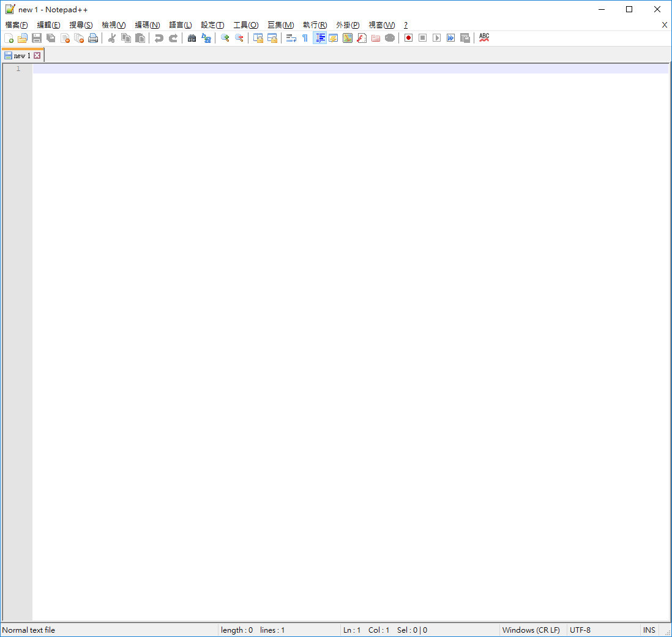Start macro recording with red dot icon
672x637 pixels.
(x=408, y=38)
